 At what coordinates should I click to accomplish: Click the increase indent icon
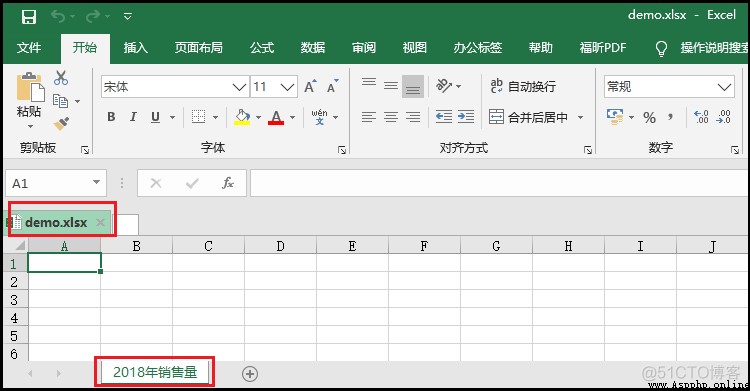click(465, 116)
